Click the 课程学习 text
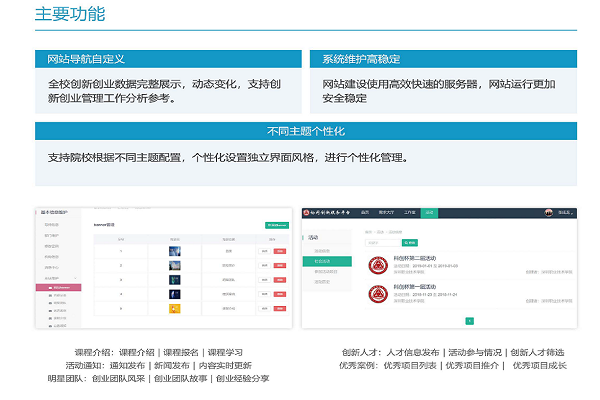This screenshot has height=400, width=600. click(225, 352)
